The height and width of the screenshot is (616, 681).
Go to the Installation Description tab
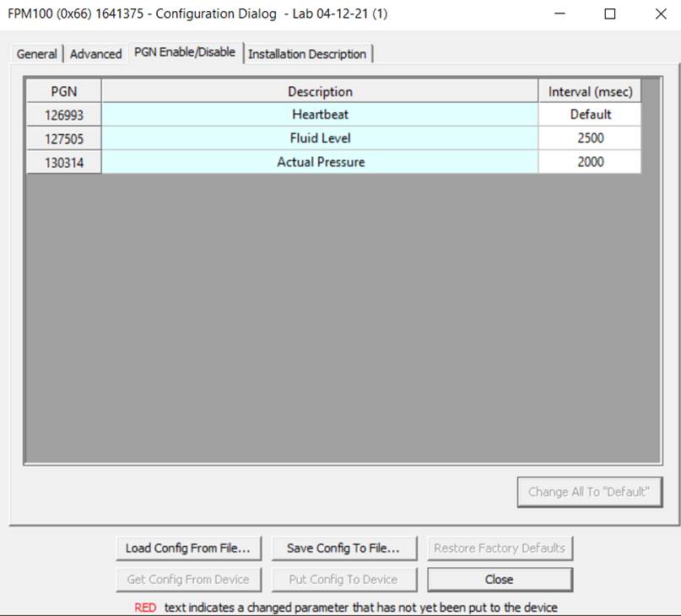(x=307, y=54)
